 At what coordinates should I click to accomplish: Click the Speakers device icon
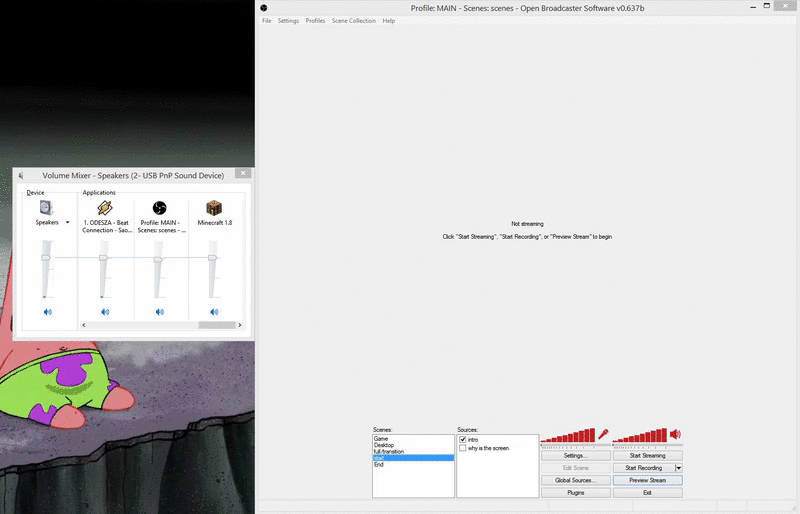coord(46,208)
